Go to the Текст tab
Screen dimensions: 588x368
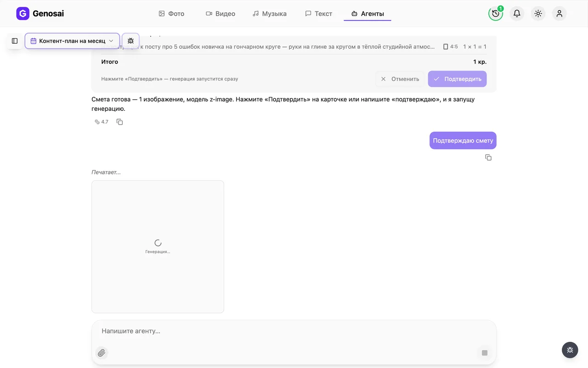tap(319, 13)
